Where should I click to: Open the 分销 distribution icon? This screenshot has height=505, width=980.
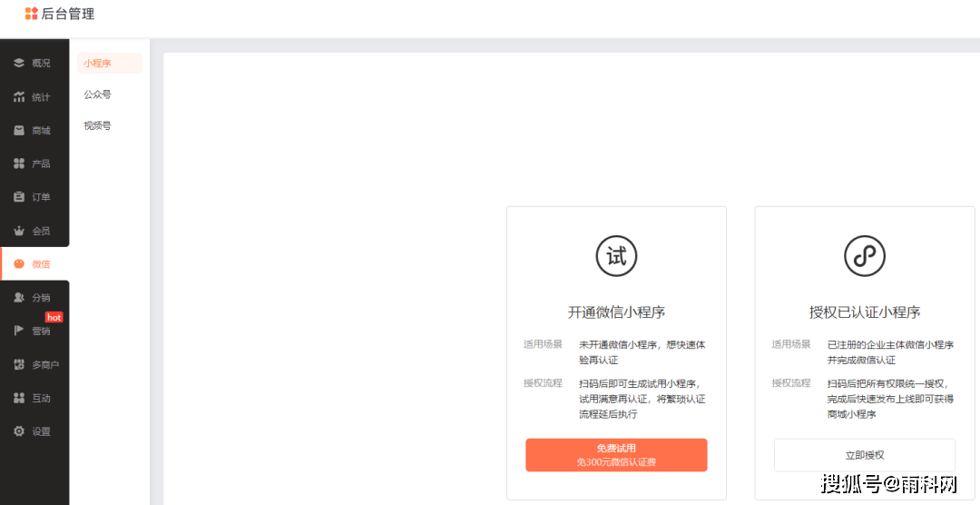pos(19,298)
